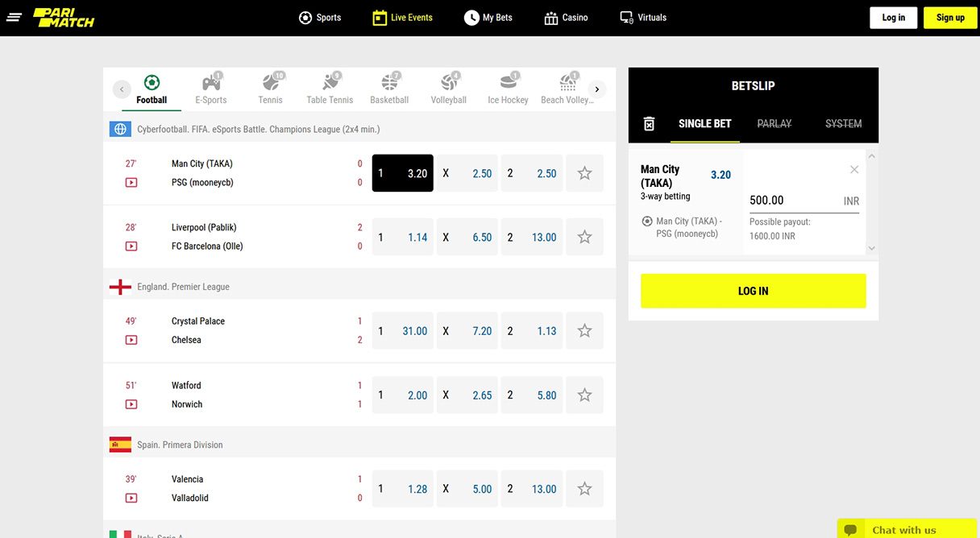The height and width of the screenshot is (538, 980).
Task: Select the Tennis sport tab
Action: [x=271, y=89]
